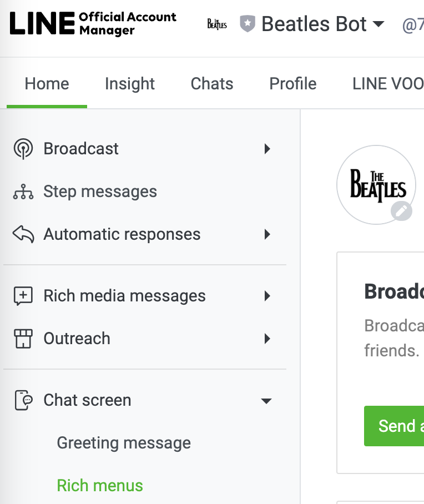This screenshot has height=504, width=424.
Task: Open the Beatles Bot account dropdown
Action: pos(378,24)
